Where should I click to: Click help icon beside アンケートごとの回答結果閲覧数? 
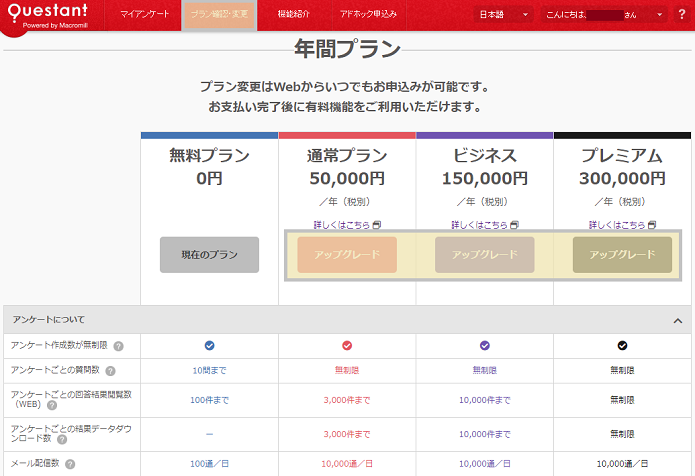[51, 406]
